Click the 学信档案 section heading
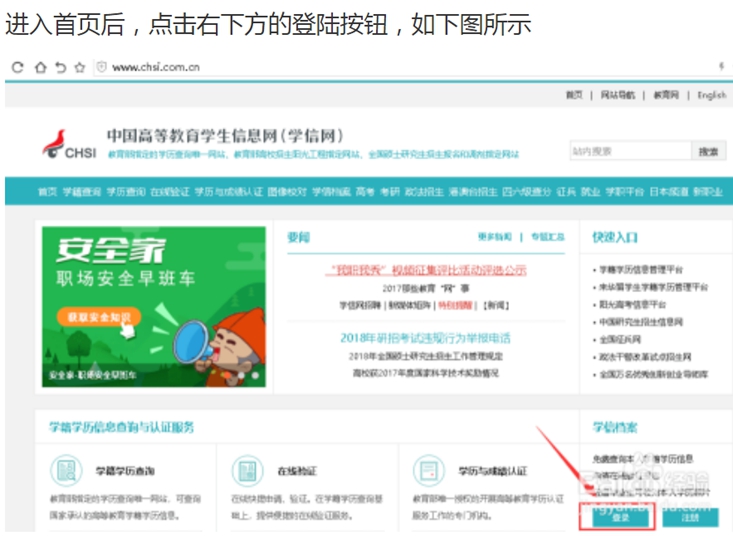 (614, 427)
